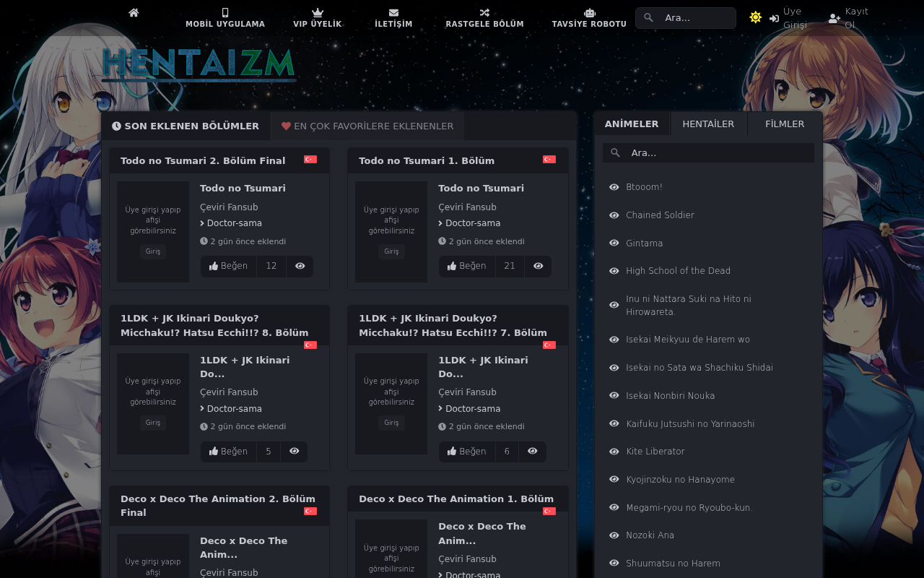Click Giriş button on 1LDK + JK 7. Bölüm poster

391,423
